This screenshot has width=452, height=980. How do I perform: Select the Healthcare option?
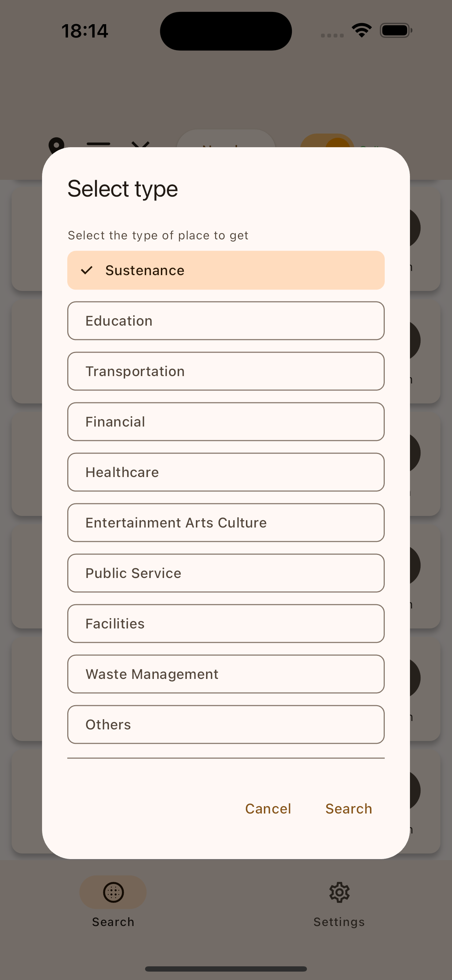[x=226, y=472]
